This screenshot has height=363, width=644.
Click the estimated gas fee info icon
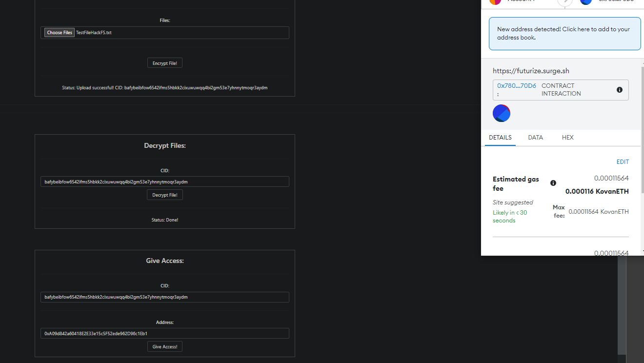click(x=553, y=183)
